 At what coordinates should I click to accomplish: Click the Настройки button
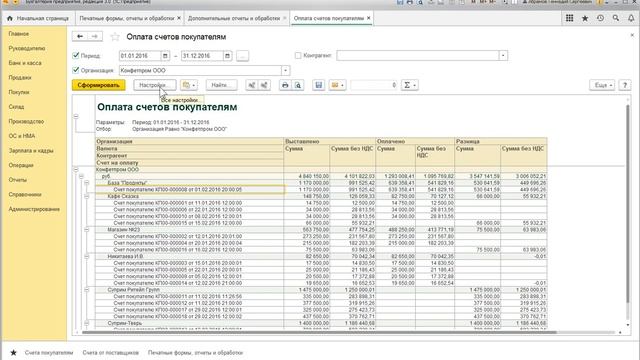155,85
